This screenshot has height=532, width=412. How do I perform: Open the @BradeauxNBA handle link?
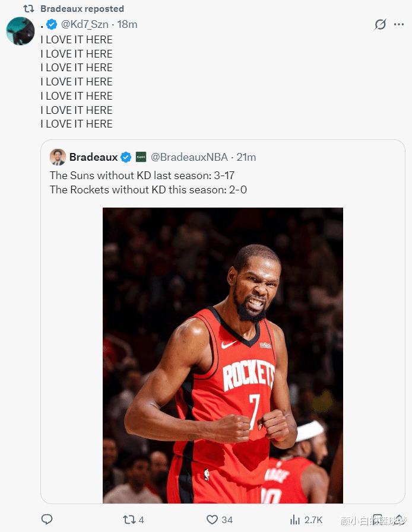pos(189,157)
